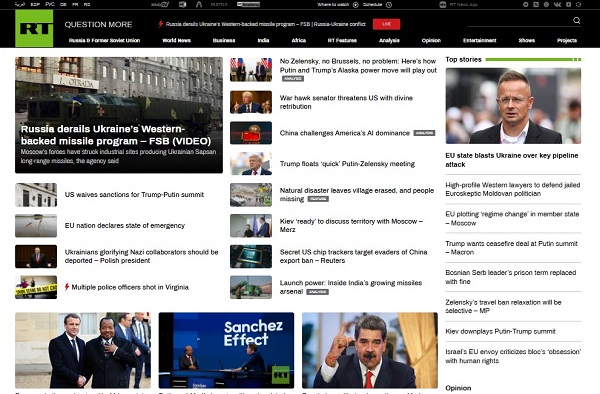Viewport: 600px width, 394px height.
Task: Click the lightning bolt icon in the ticker
Action: coord(161,24)
